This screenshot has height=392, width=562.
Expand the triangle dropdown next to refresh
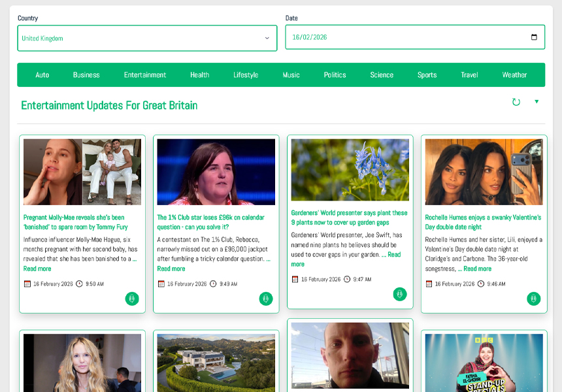(537, 101)
